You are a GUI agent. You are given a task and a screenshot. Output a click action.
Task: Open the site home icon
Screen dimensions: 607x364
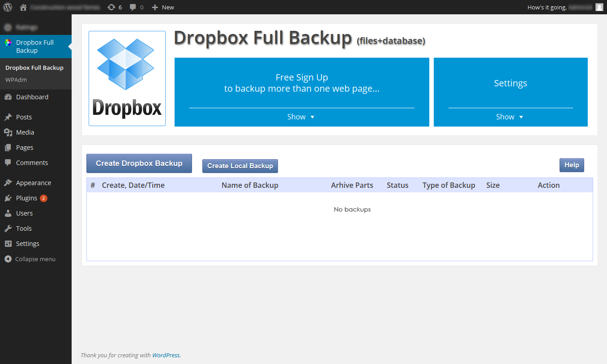[x=23, y=7]
